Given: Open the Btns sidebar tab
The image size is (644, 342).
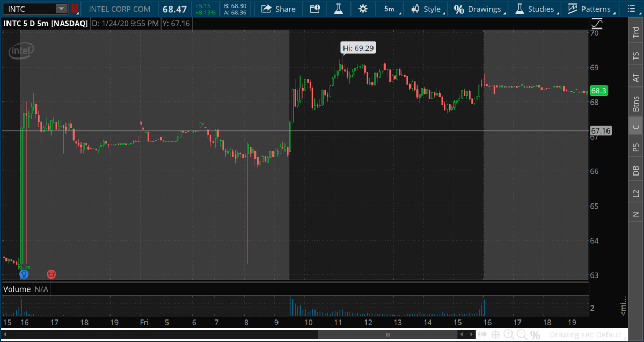Looking at the screenshot, I should click(x=635, y=104).
